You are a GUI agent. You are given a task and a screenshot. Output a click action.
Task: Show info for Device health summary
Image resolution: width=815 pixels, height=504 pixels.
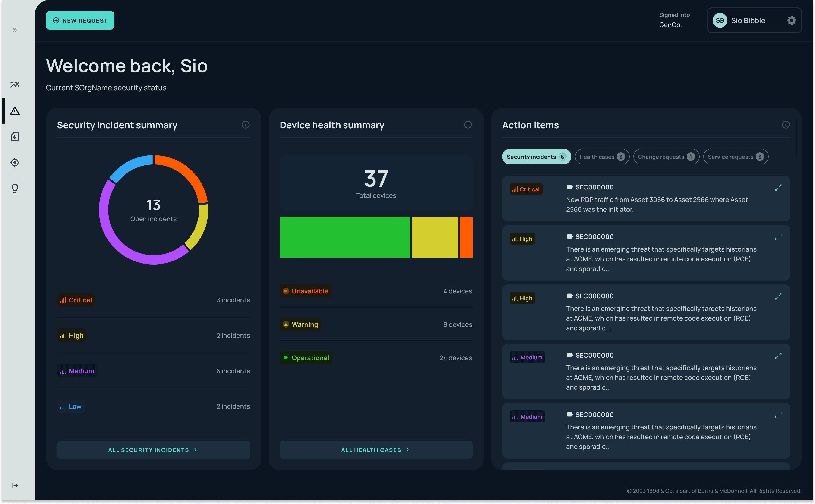(468, 125)
